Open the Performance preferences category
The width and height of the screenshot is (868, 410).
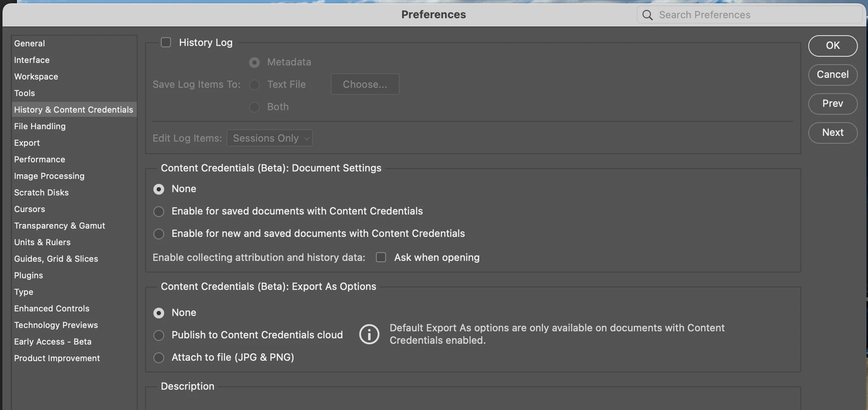click(74, 159)
